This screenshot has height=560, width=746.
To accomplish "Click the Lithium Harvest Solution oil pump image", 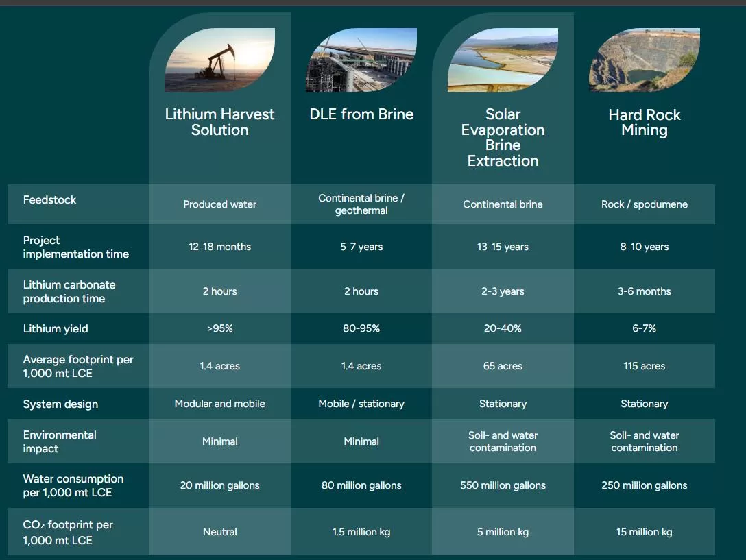I will 219,60.
